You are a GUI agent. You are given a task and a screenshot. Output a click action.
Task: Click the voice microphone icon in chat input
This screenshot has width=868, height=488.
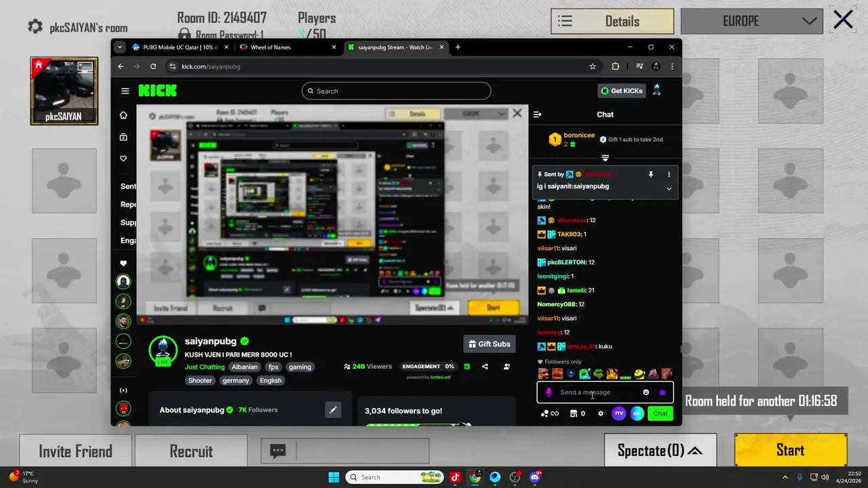point(549,392)
